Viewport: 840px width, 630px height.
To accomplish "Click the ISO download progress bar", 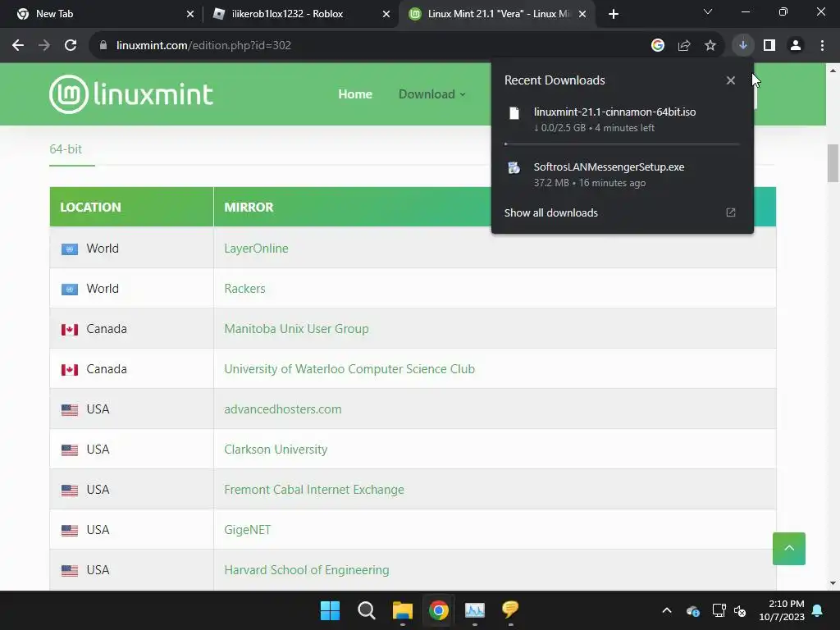I will tap(622, 144).
